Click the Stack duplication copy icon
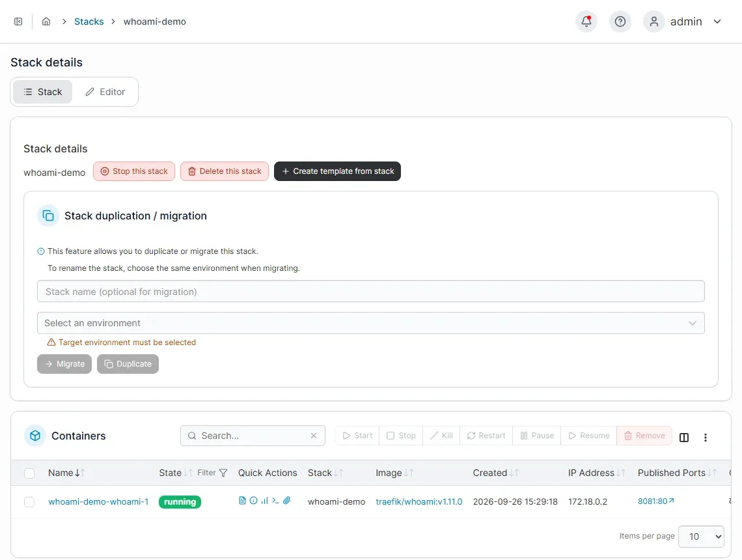 [x=48, y=216]
